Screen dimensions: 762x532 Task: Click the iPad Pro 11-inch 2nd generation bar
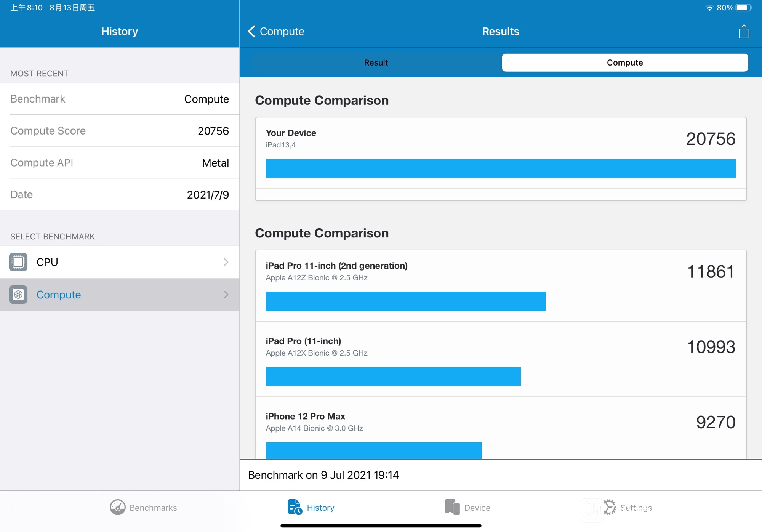point(405,301)
